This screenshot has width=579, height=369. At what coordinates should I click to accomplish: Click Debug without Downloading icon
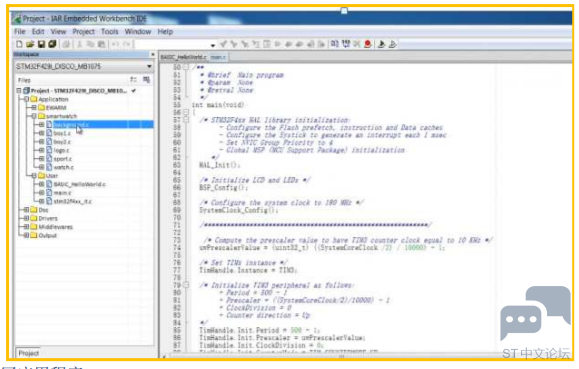click(393, 44)
